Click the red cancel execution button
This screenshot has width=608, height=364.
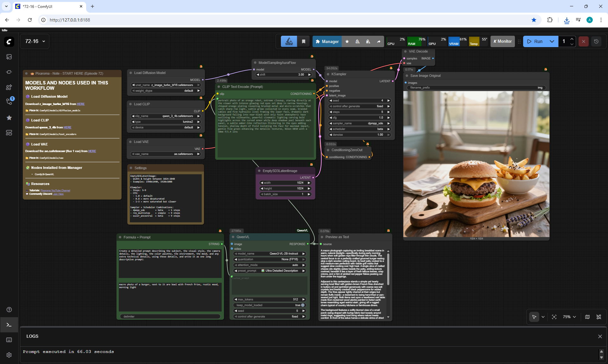coord(583,41)
